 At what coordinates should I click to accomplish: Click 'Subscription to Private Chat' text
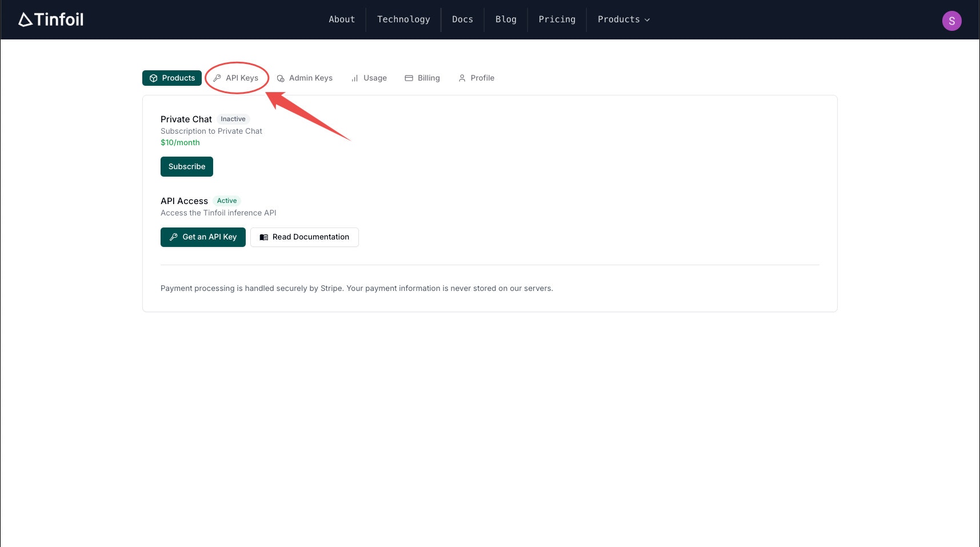(211, 131)
